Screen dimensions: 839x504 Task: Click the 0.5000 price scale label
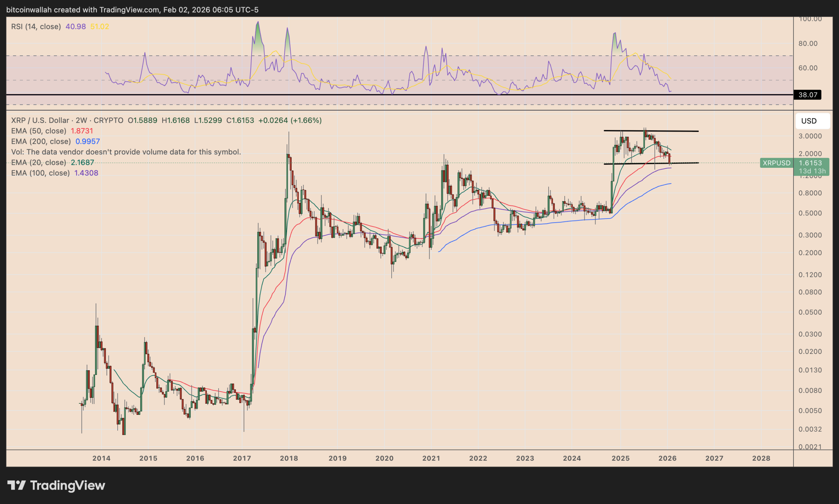(x=810, y=213)
